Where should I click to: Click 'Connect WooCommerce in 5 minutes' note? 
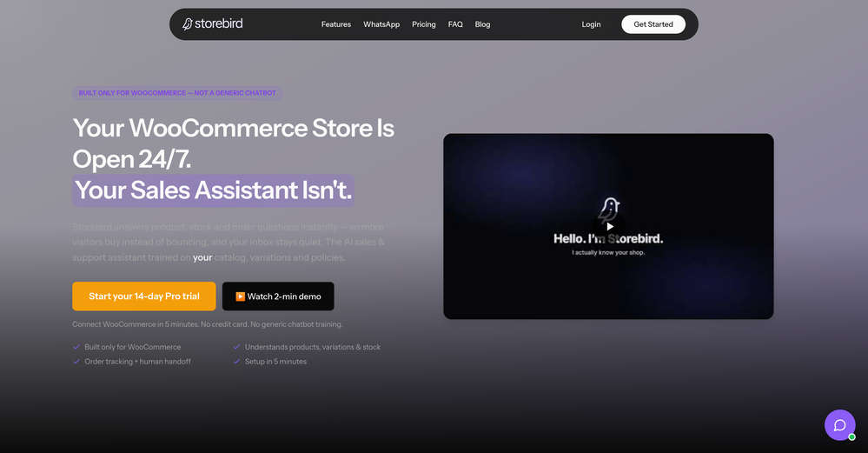click(x=208, y=324)
